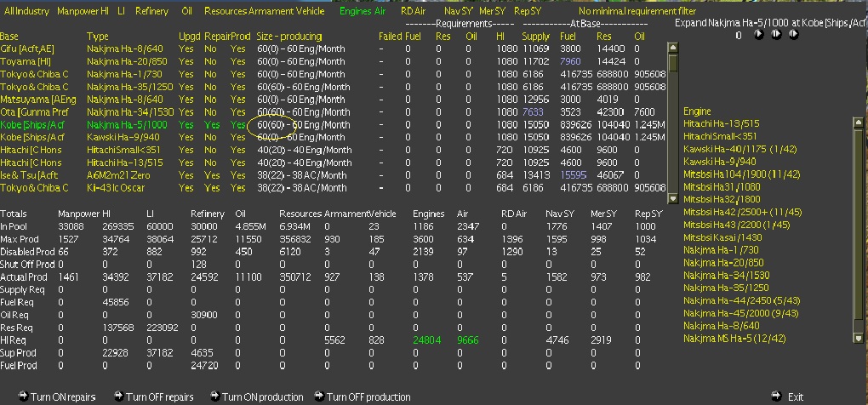Click the factory list scrollbar thumb

click(672, 62)
